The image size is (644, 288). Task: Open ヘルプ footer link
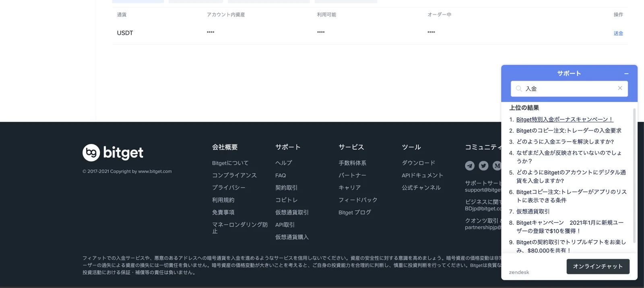pyautogui.click(x=284, y=163)
